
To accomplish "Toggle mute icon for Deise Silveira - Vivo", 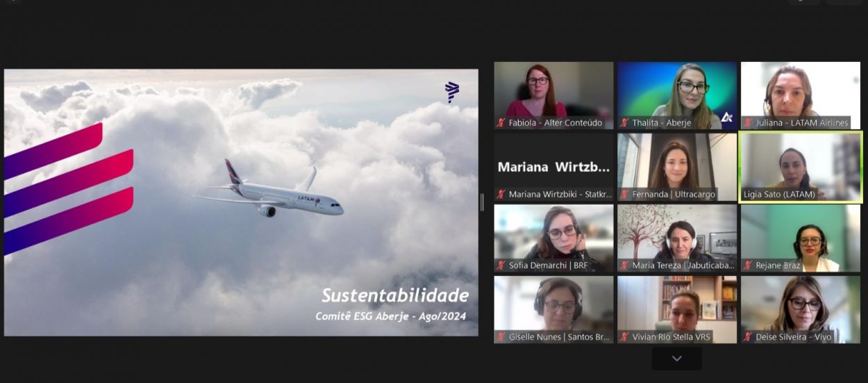I will point(748,337).
